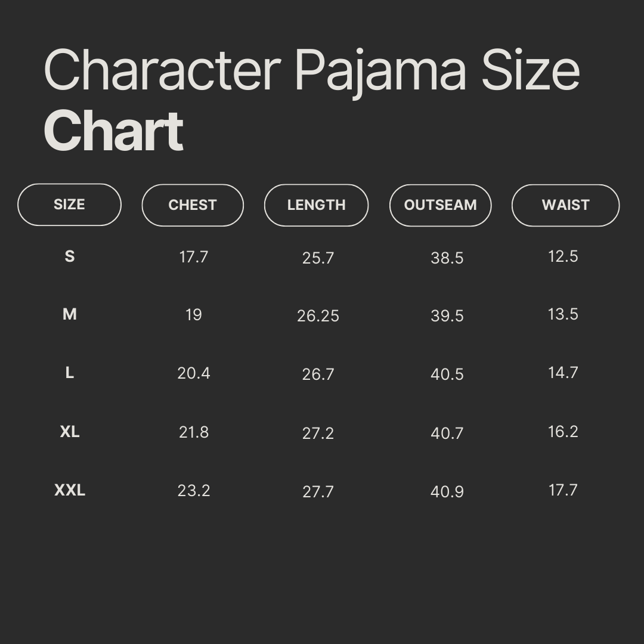
Task: Click the size M row label
Action: pos(70,314)
